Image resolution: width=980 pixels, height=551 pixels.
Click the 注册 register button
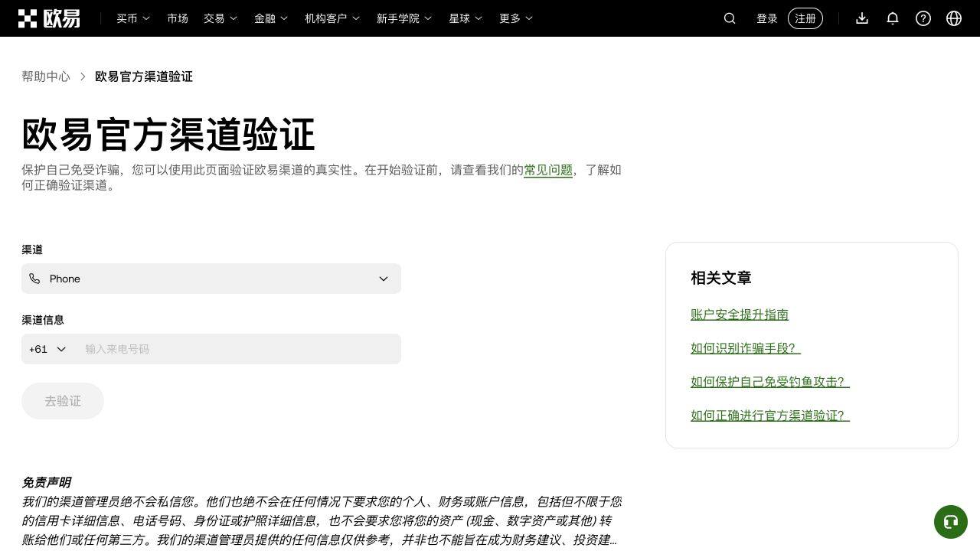pyautogui.click(x=805, y=18)
